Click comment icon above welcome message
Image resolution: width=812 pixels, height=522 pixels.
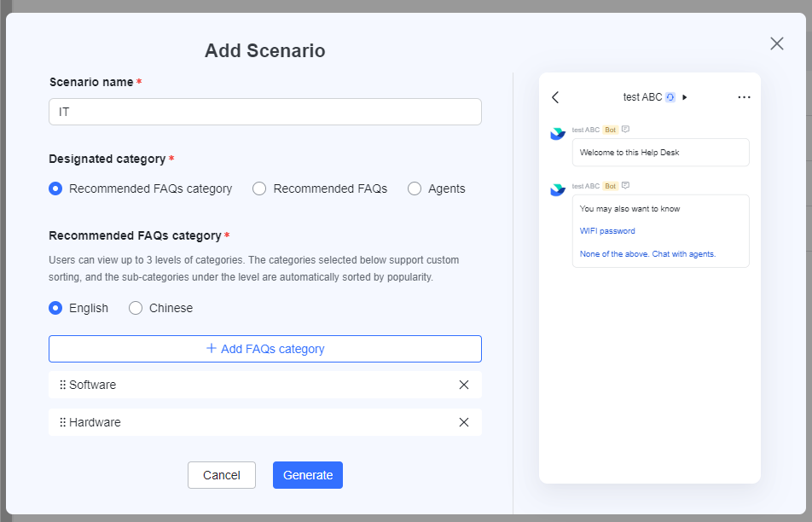tap(625, 130)
